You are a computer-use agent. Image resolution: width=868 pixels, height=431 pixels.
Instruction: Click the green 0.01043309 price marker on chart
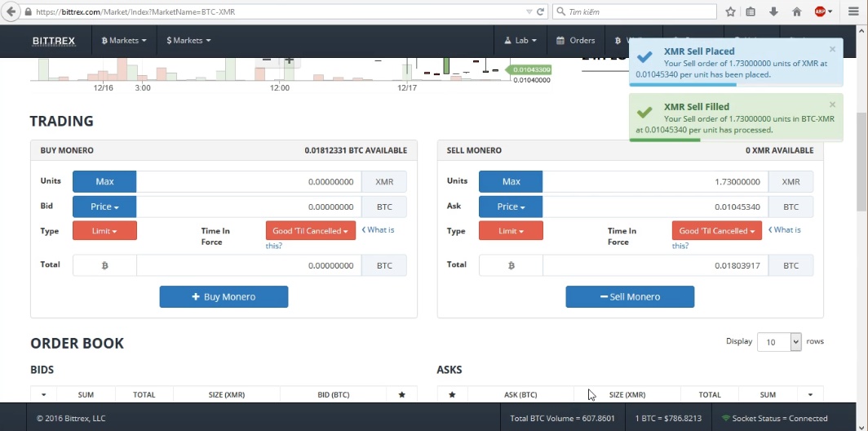pos(529,70)
